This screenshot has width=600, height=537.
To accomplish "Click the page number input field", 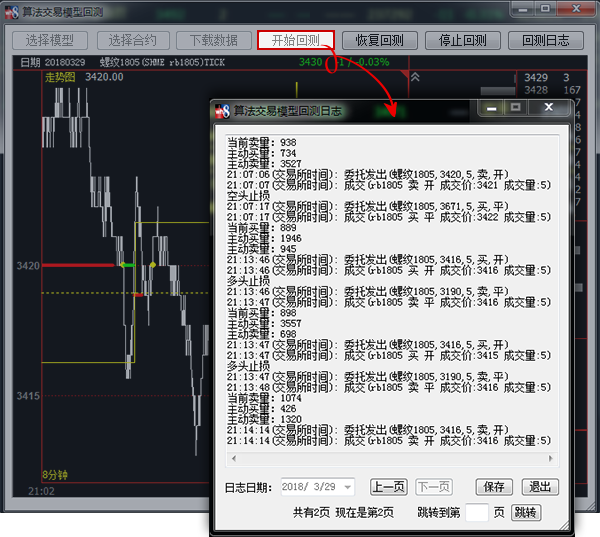I will click(477, 512).
